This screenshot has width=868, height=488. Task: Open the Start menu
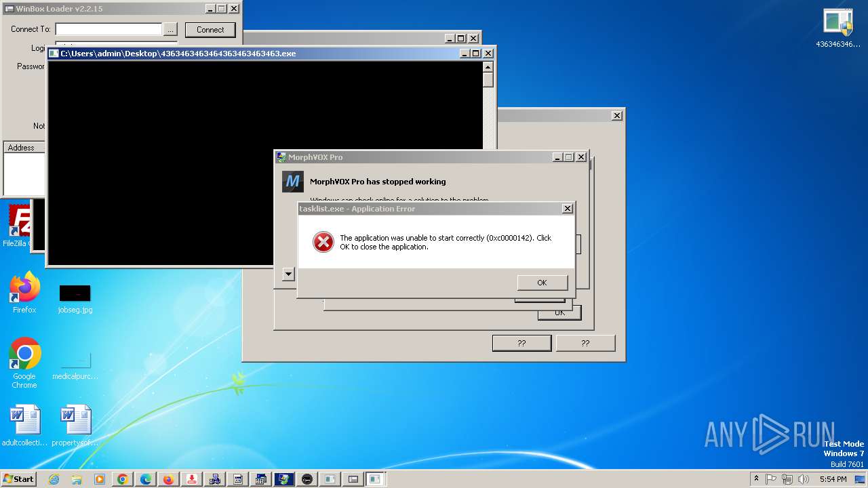18,479
